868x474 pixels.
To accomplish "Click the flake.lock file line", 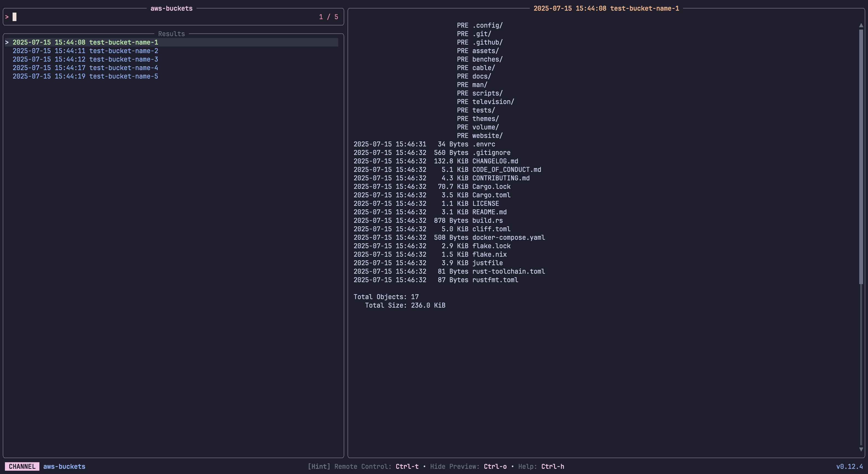I will [x=432, y=246].
